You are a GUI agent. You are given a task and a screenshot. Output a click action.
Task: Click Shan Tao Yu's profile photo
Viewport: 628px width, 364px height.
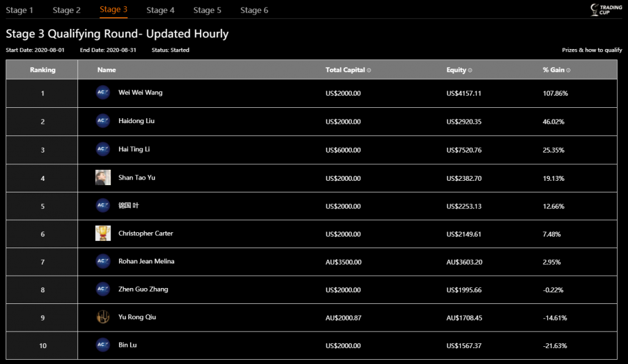(x=103, y=178)
